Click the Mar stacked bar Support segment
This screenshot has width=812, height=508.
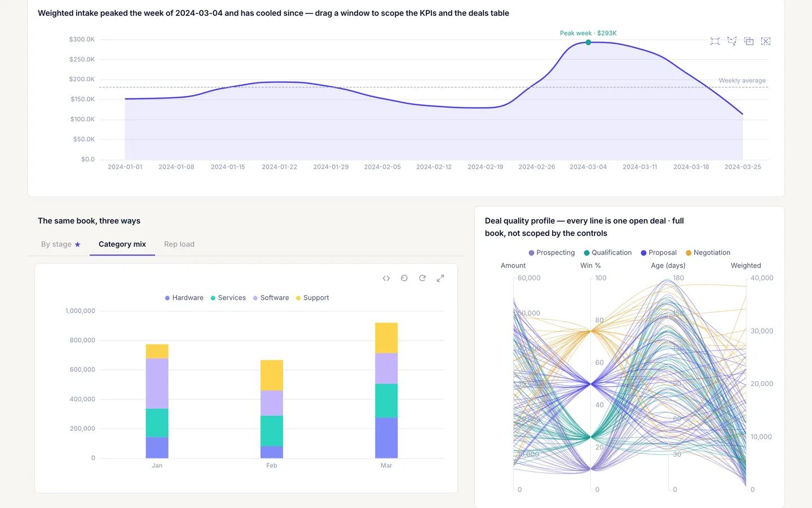386,338
